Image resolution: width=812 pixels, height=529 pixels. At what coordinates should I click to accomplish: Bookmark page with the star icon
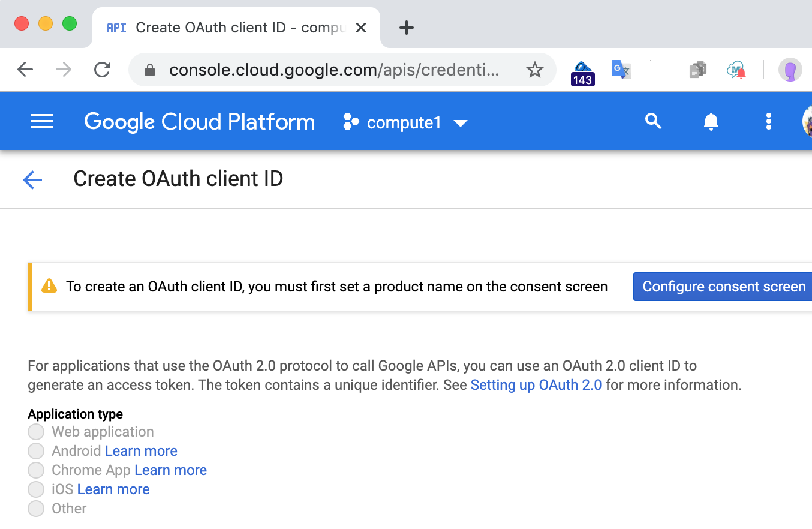click(534, 70)
